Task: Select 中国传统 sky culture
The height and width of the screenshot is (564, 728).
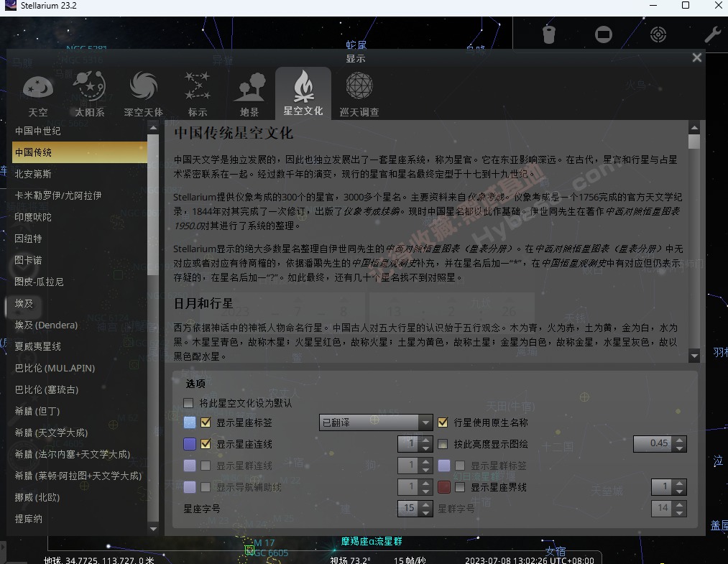Action: (79, 152)
